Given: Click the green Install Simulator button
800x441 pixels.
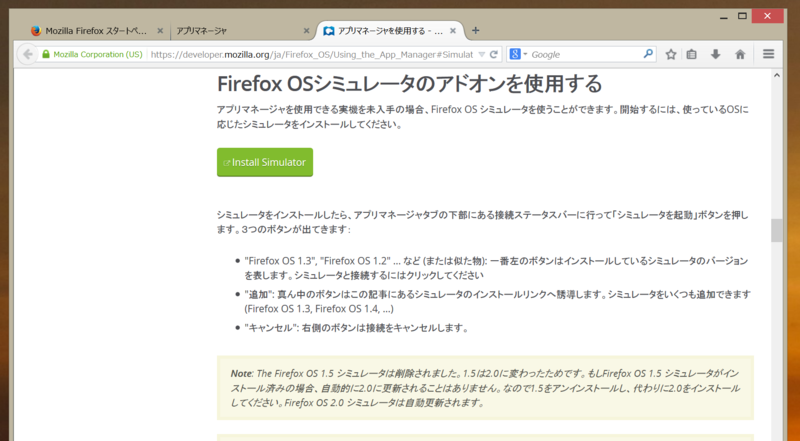Looking at the screenshot, I should [265, 162].
